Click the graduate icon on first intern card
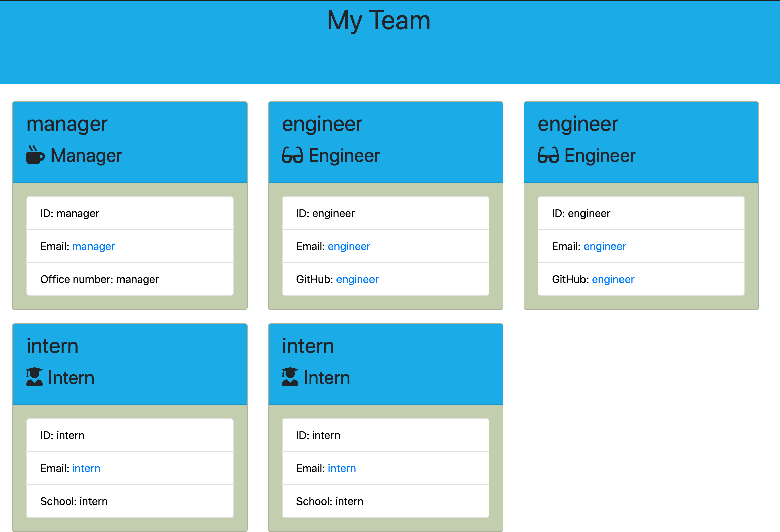780x532 pixels. click(x=34, y=377)
